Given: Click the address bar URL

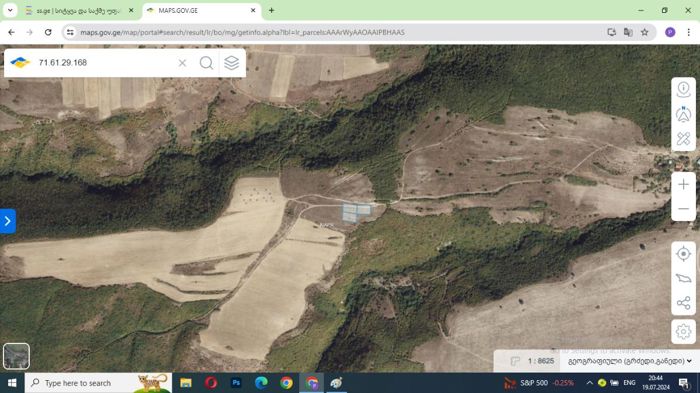Looking at the screenshot, I should click(x=242, y=32).
